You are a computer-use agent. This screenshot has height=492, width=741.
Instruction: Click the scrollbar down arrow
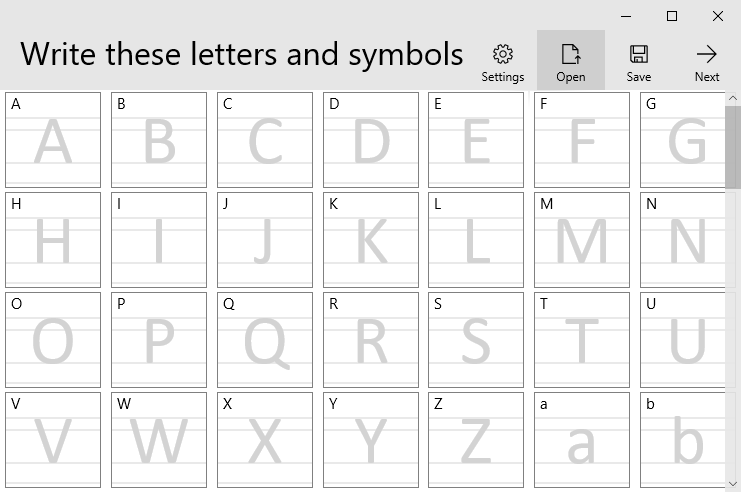(x=732, y=483)
